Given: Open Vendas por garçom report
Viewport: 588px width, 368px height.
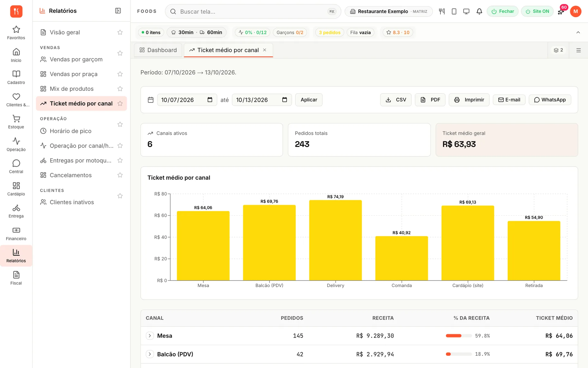Looking at the screenshot, I should pyautogui.click(x=77, y=59).
